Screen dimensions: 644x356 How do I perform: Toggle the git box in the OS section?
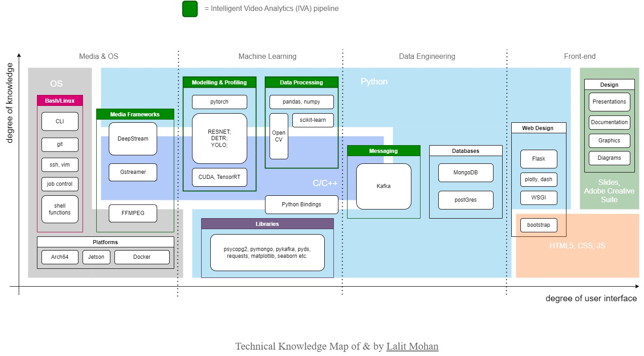60,144
